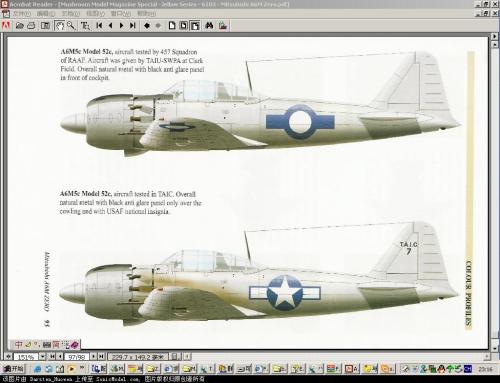The width and height of the screenshot is (500, 383).
Task: Click the last page button in the status bar
Action: point(101,356)
